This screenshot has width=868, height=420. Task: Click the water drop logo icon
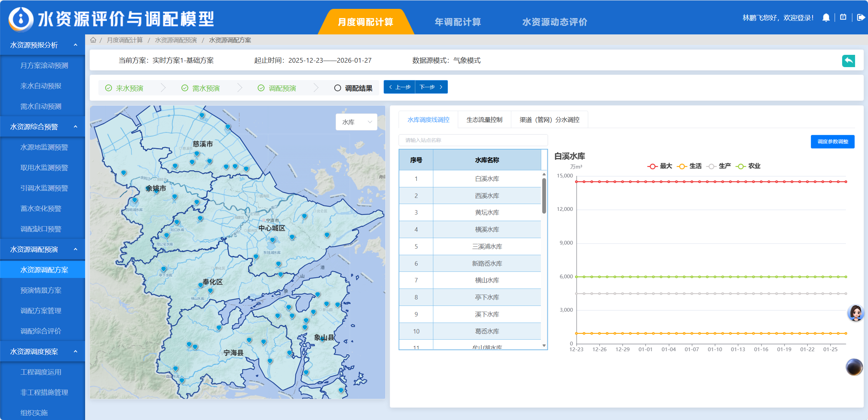tap(21, 19)
